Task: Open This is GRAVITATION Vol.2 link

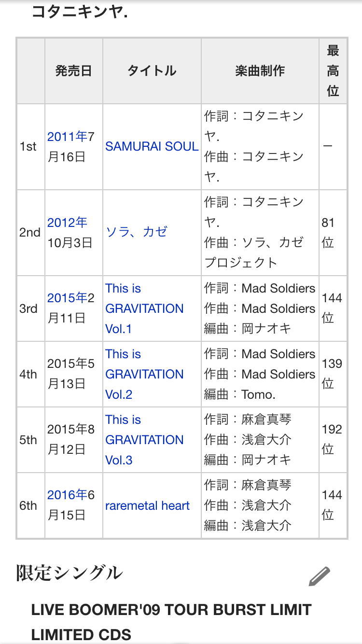Action: 144,374
